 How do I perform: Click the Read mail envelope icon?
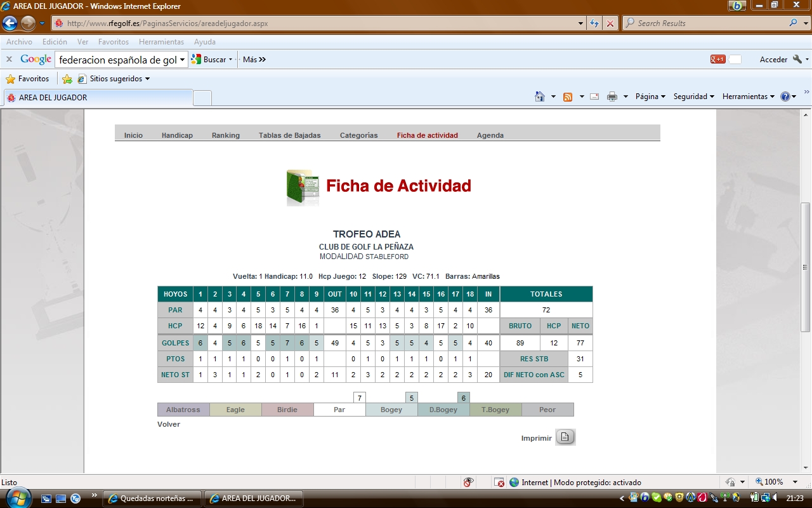pyautogui.click(x=594, y=97)
